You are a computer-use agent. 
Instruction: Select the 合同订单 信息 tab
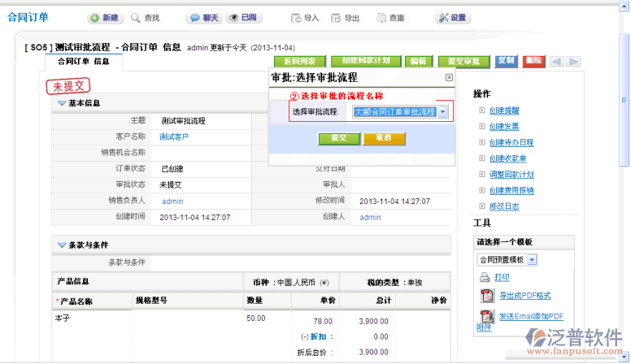coord(83,61)
